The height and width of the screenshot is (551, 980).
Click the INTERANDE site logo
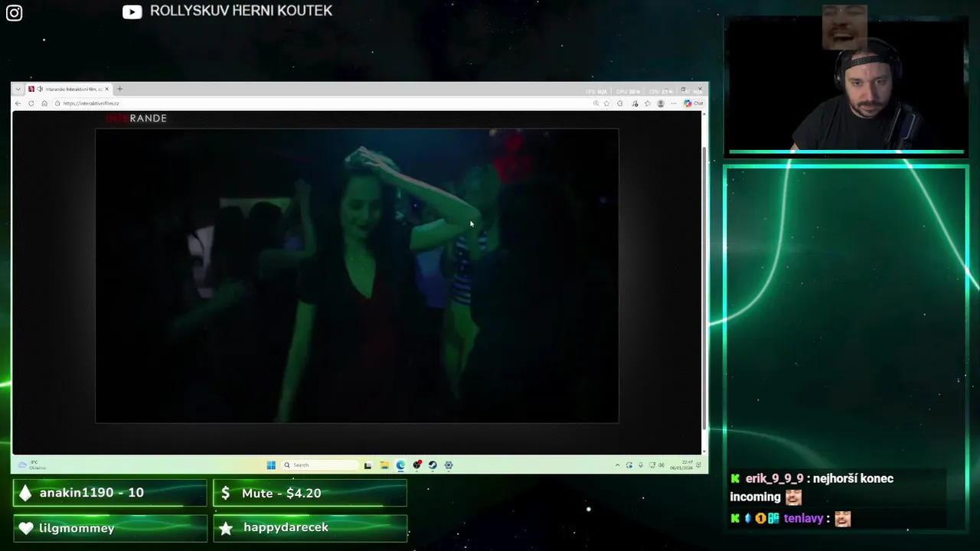pyautogui.click(x=136, y=118)
